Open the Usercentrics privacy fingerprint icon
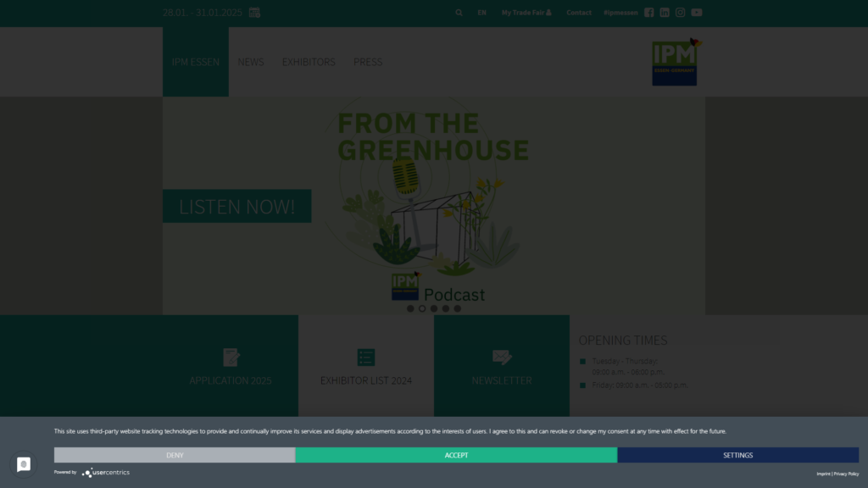 tap(23, 464)
